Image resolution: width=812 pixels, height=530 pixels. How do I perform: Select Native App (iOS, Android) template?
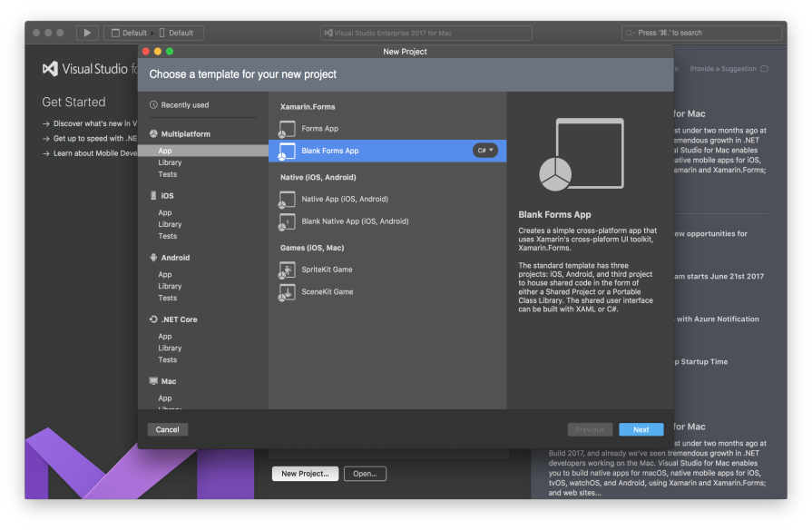387,199
